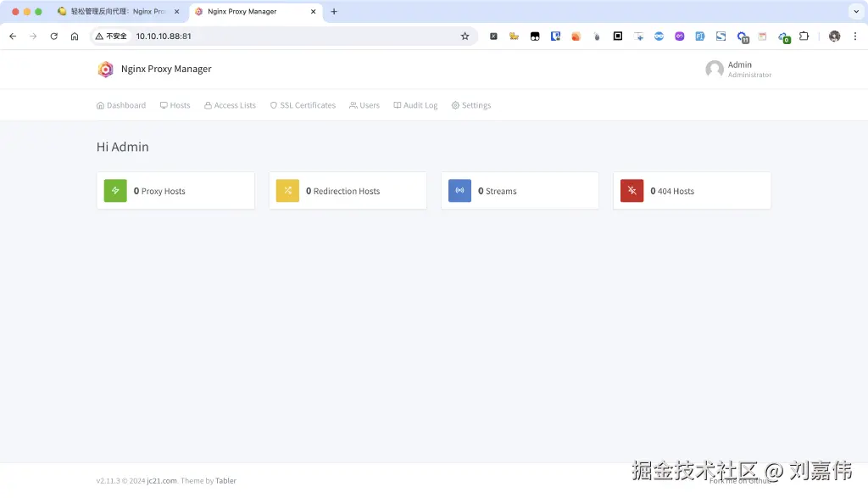Bookmark this page with star icon
This screenshot has width=868, height=498.
(x=465, y=36)
